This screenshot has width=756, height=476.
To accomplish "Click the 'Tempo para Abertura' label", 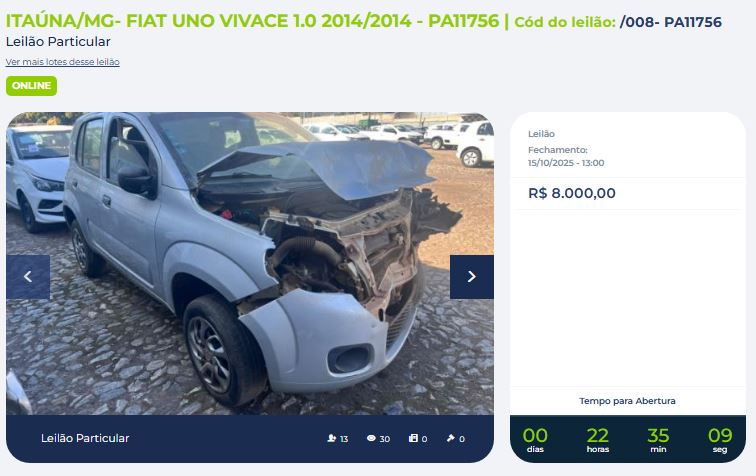I will [627, 401].
